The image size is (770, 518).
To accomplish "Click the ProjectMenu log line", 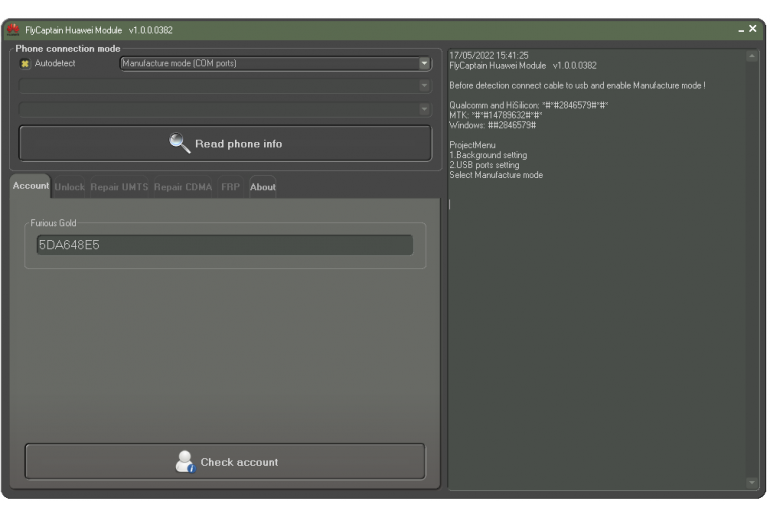I will 472,145.
